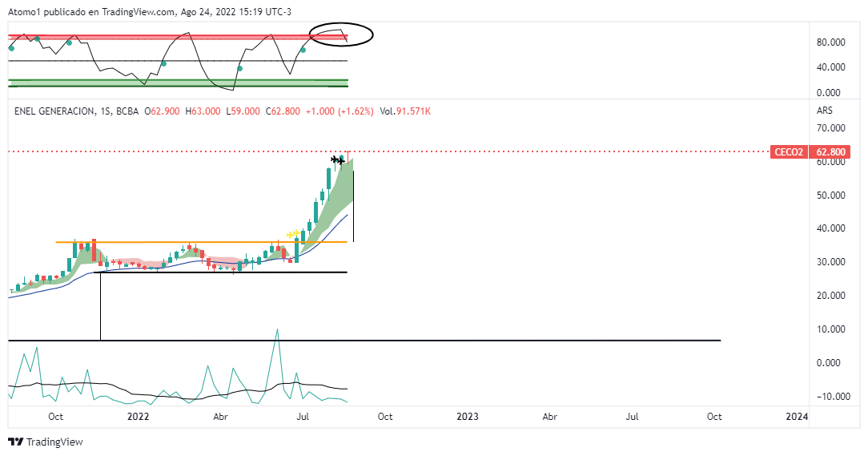The image size is (868, 456).
Task: Click the Vol. 91.571K volume value
Action: (405, 111)
